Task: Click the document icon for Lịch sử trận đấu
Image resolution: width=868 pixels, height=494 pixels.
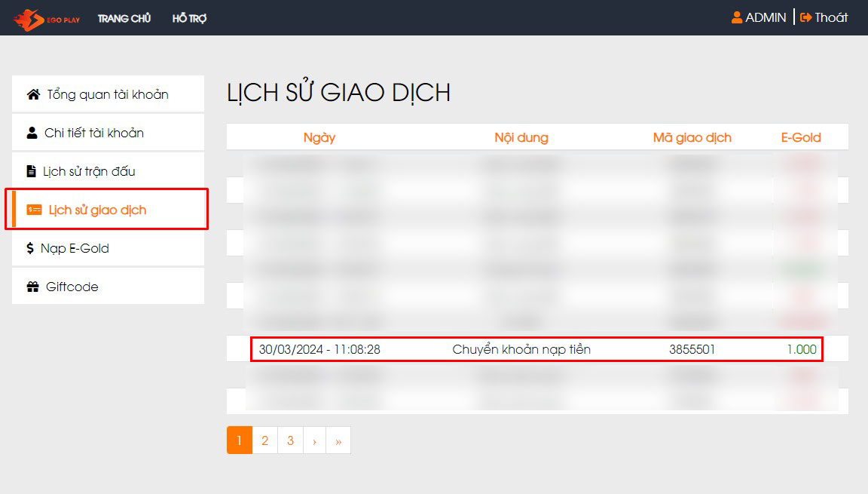Action: pyautogui.click(x=32, y=171)
